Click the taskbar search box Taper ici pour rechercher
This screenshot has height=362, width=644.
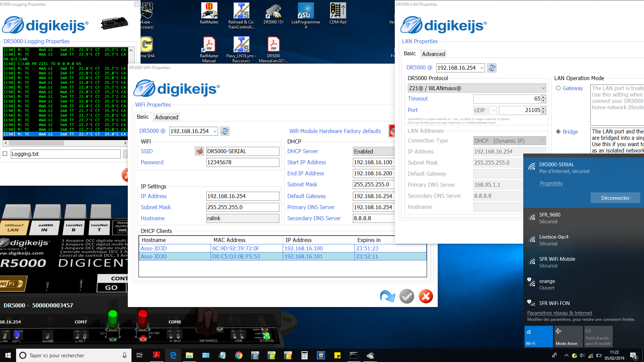73,355
